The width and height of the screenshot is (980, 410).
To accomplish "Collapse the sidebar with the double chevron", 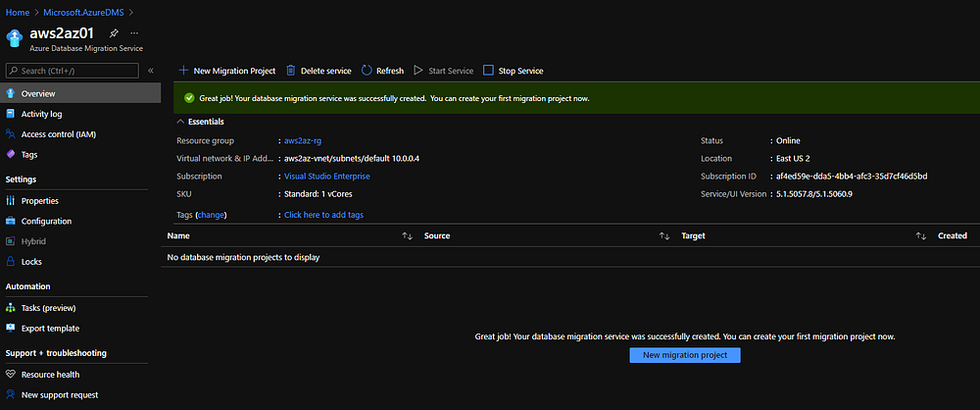I will [151, 71].
